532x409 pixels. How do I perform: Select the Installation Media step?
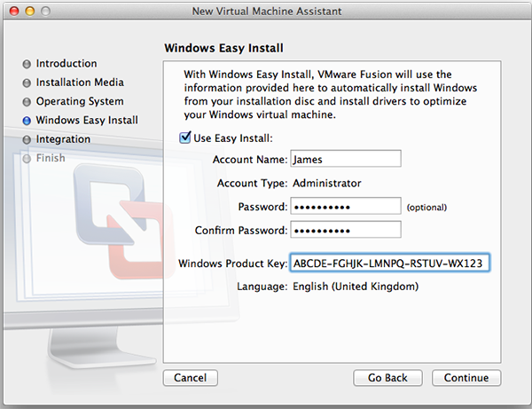click(80, 83)
